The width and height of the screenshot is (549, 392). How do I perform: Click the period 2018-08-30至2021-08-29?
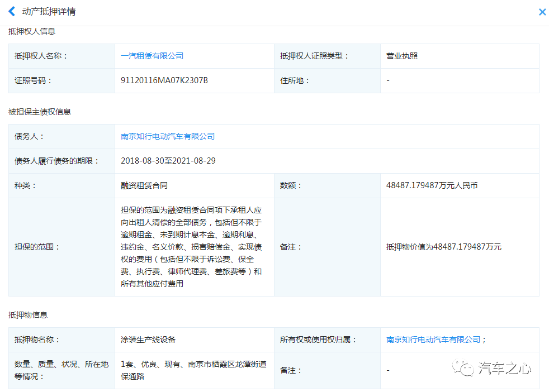(168, 161)
